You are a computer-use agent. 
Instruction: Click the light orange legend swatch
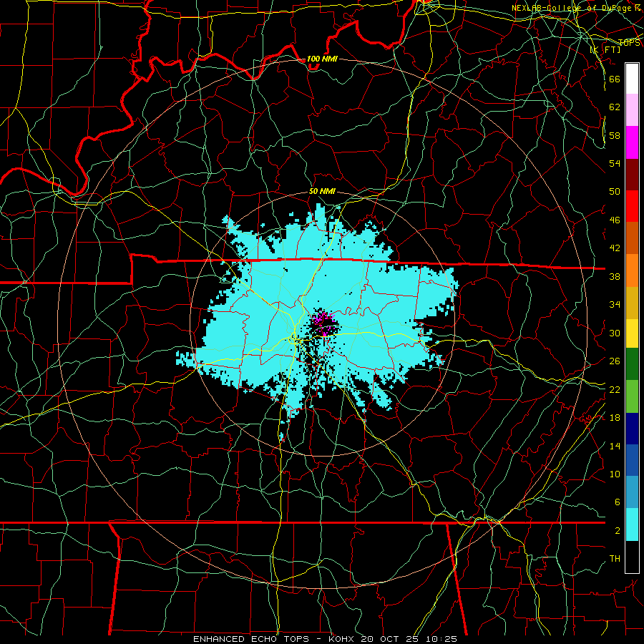pos(632,270)
